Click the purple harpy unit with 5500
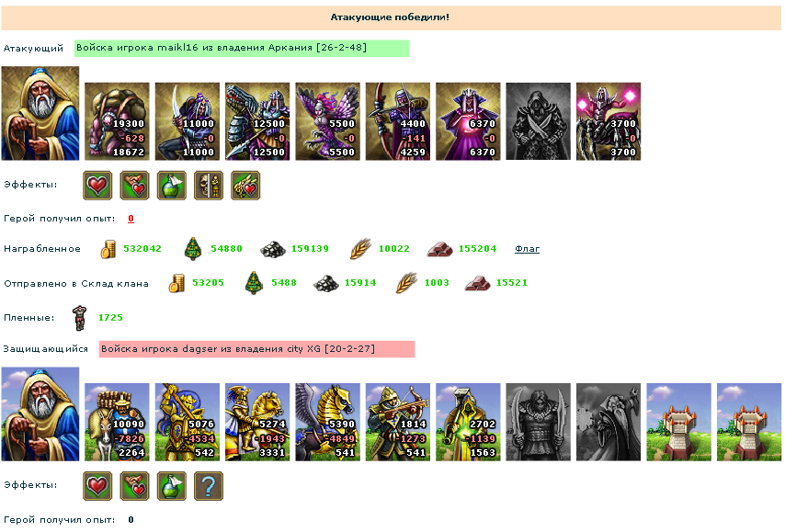The width and height of the screenshot is (785, 532). (327, 121)
